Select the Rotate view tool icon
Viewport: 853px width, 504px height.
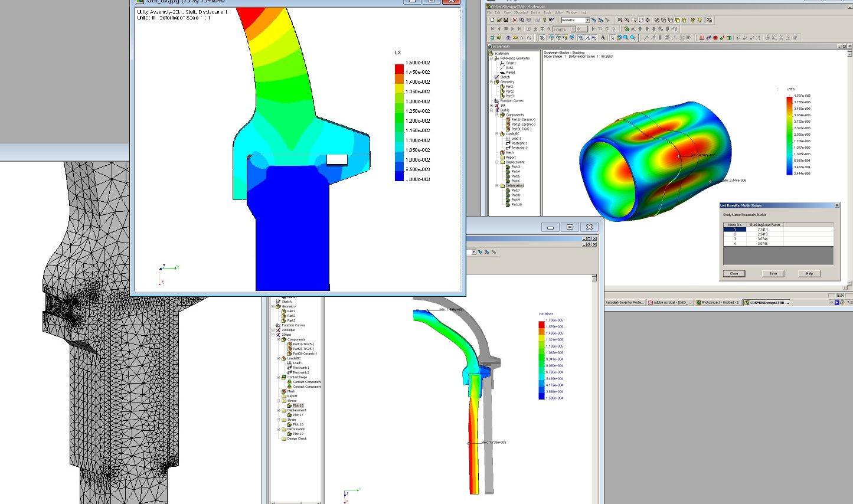pos(641,19)
